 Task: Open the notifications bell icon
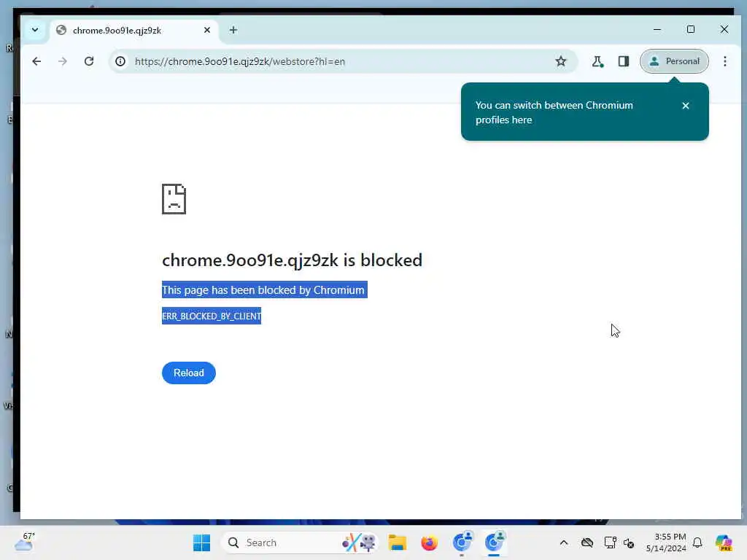(x=697, y=542)
